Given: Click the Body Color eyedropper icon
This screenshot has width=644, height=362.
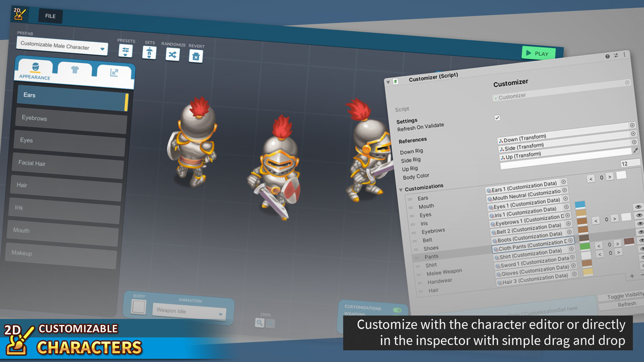Looking at the screenshot, I should (x=636, y=151).
